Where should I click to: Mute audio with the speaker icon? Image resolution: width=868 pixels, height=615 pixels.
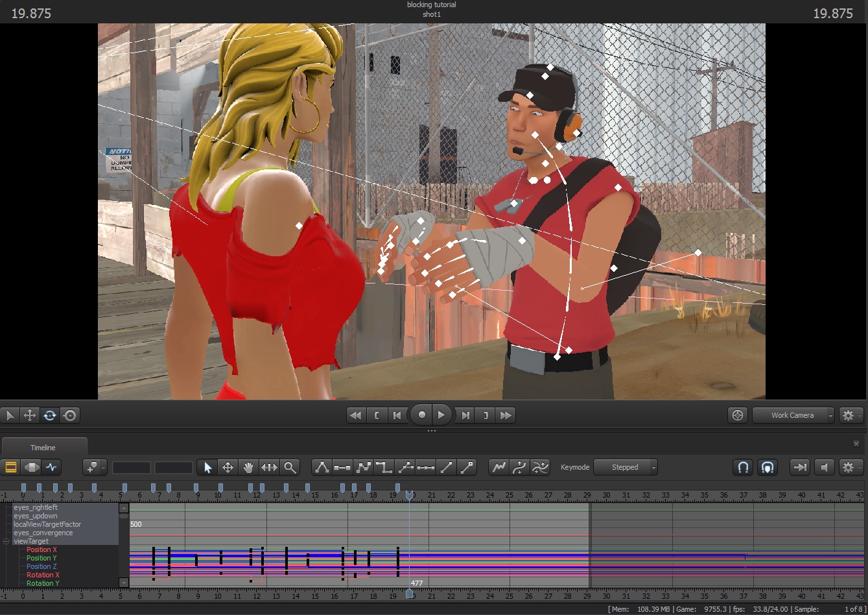(x=824, y=467)
